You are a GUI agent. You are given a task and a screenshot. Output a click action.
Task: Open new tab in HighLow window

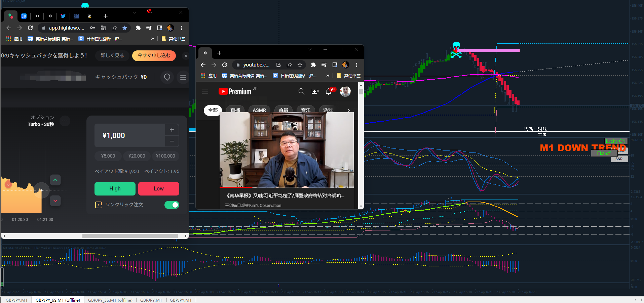[106, 16]
